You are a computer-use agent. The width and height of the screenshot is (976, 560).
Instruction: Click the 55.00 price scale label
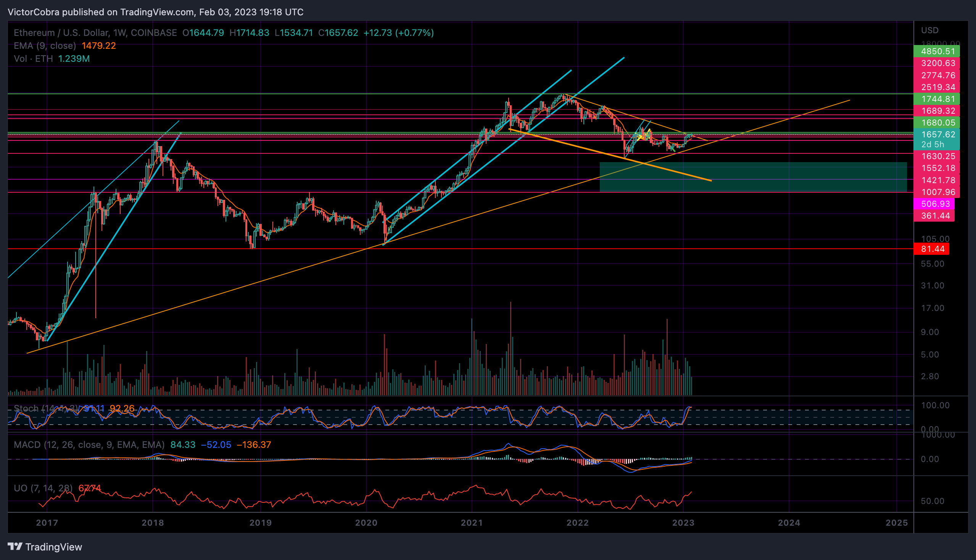click(933, 264)
